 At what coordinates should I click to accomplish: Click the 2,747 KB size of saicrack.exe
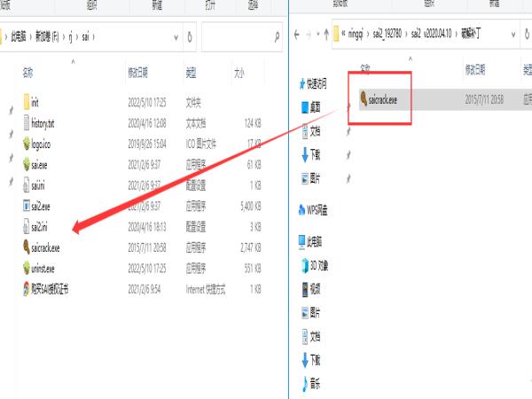tap(251, 247)
